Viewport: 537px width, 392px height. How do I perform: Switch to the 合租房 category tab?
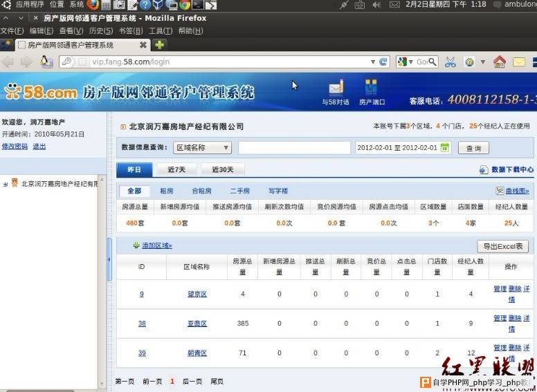pos(201,191)
